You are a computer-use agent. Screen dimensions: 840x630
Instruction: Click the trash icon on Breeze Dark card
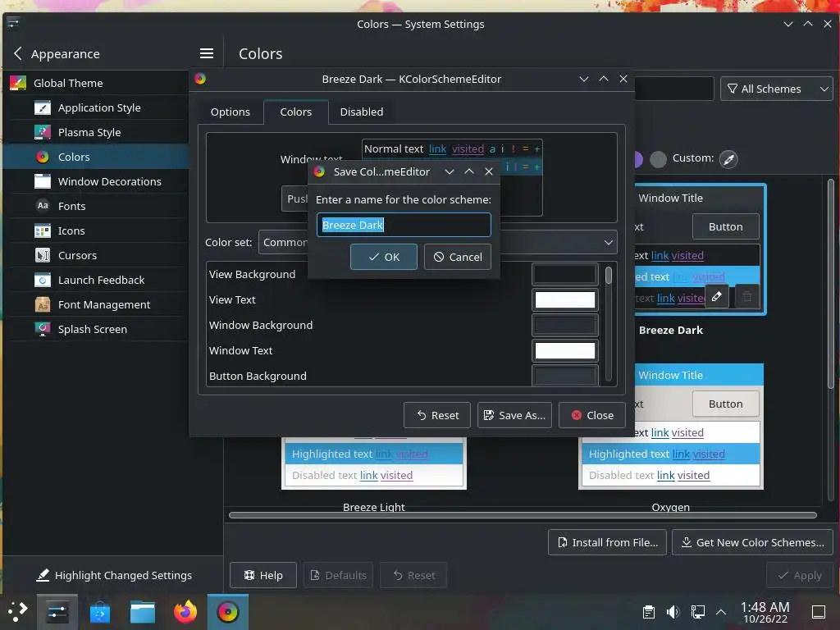747,296
